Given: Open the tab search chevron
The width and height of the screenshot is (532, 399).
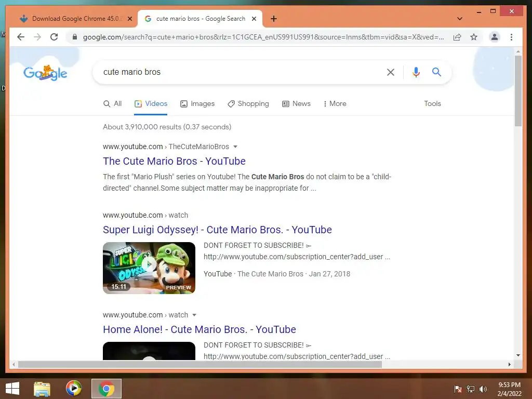Looking at the screenshot, I should point(459,19).
